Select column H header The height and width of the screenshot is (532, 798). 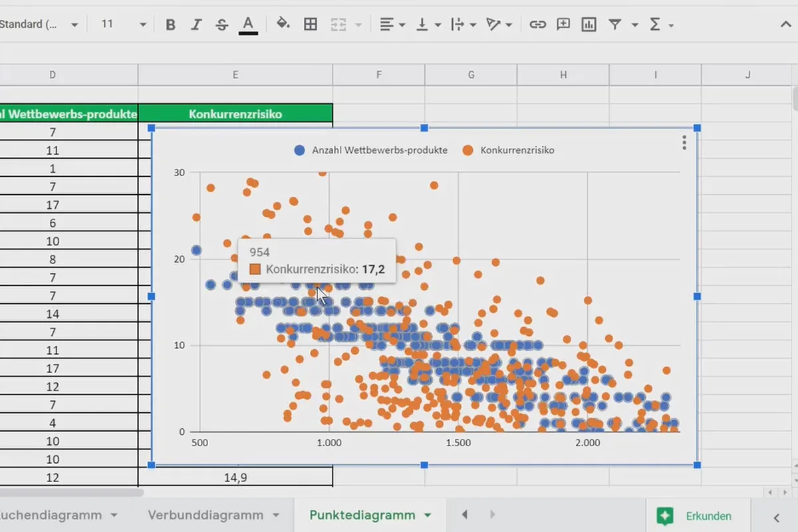click(563, 74)
